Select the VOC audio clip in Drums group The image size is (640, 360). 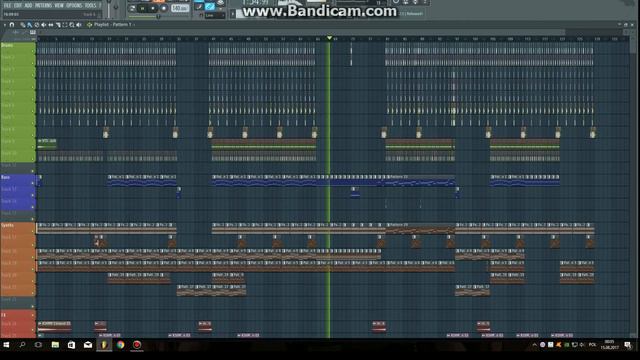[47, 143]
